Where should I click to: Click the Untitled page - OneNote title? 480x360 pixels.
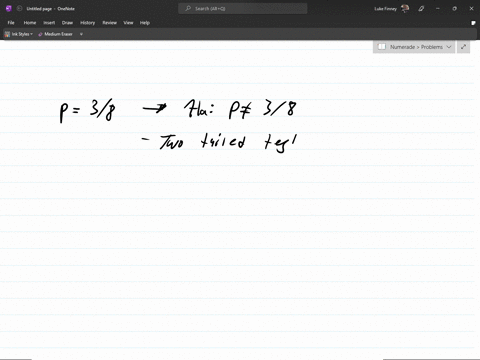[x=51, y=9]
